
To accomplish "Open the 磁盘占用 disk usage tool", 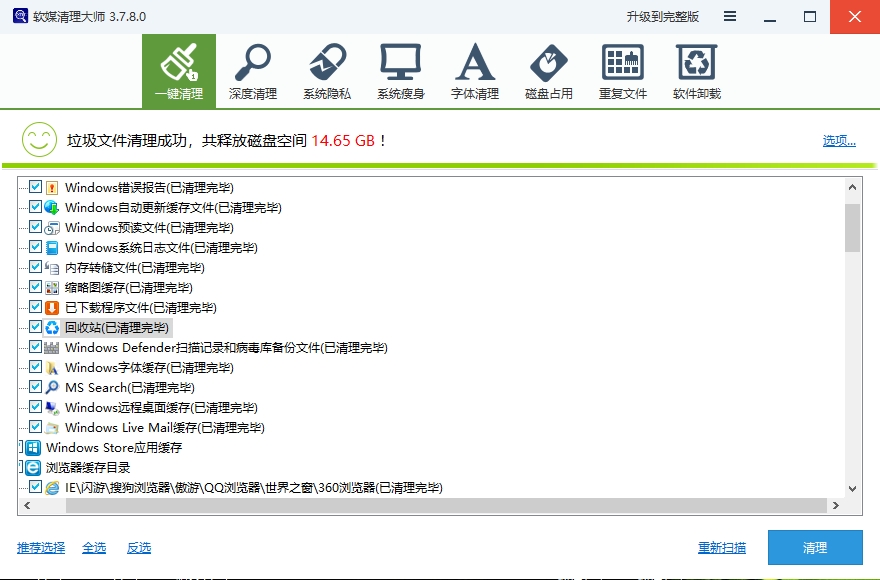I will click(x=548, y=71).
